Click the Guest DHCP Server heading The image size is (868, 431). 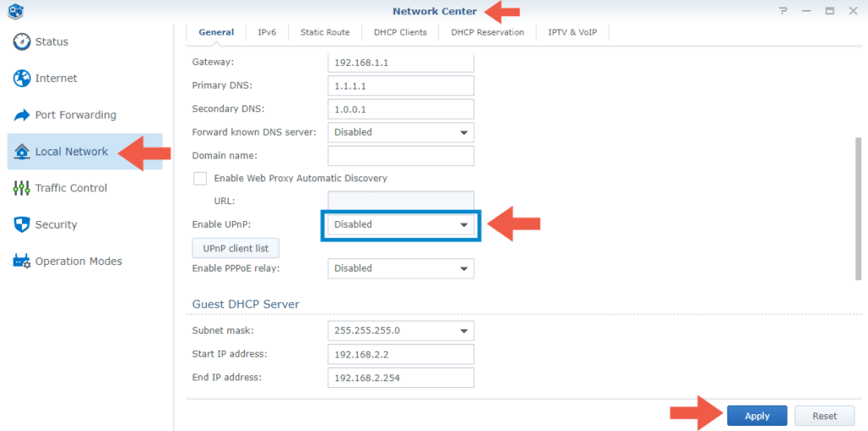pos(246,304)
